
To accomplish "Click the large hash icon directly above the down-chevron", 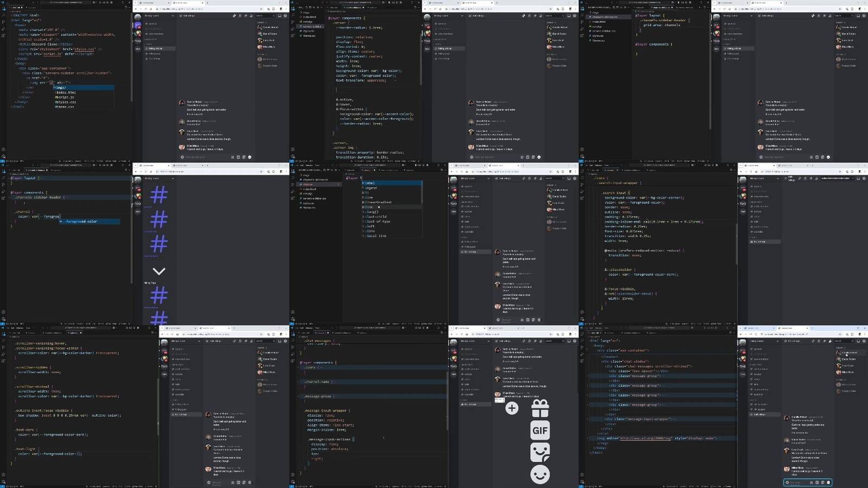I will (159, 244).
